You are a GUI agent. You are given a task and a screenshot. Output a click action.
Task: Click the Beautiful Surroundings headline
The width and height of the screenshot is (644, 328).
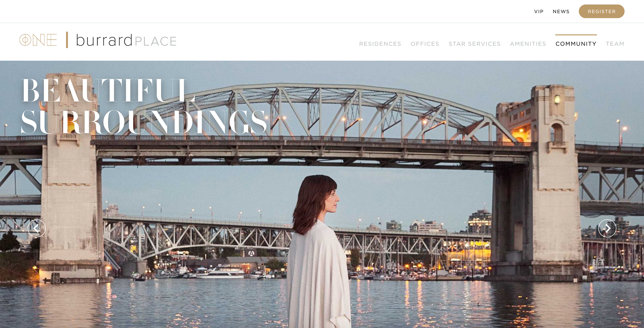(144, 106)
